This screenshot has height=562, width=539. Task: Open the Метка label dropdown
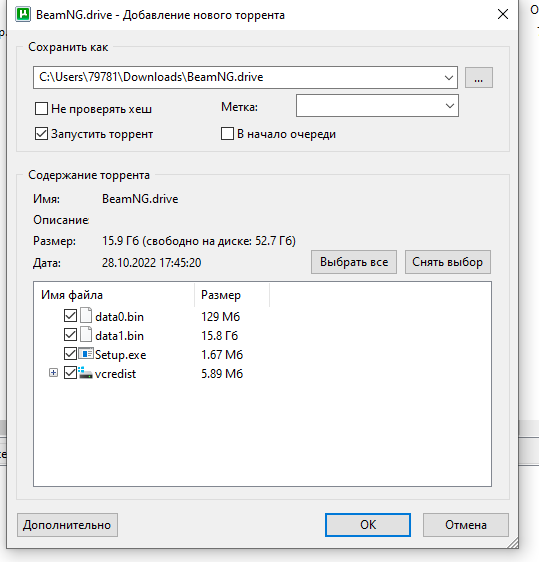pyautogui.click(x=377, y=105)
